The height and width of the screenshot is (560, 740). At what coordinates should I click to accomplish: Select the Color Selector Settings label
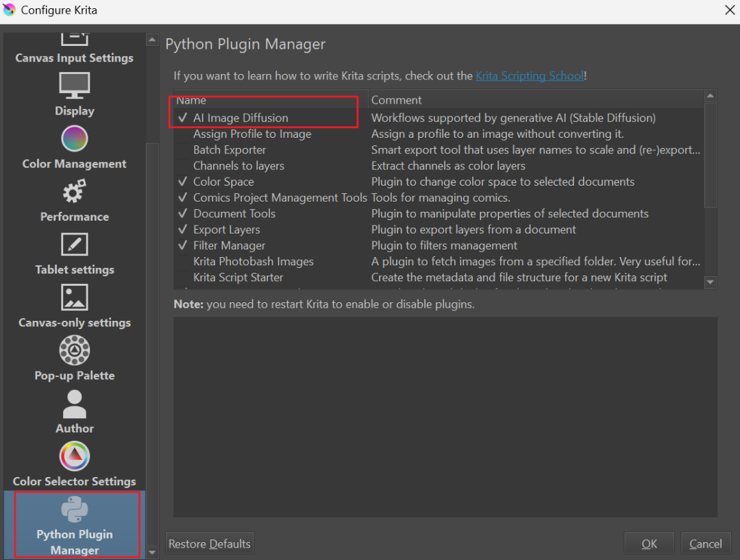pos(74,481)
